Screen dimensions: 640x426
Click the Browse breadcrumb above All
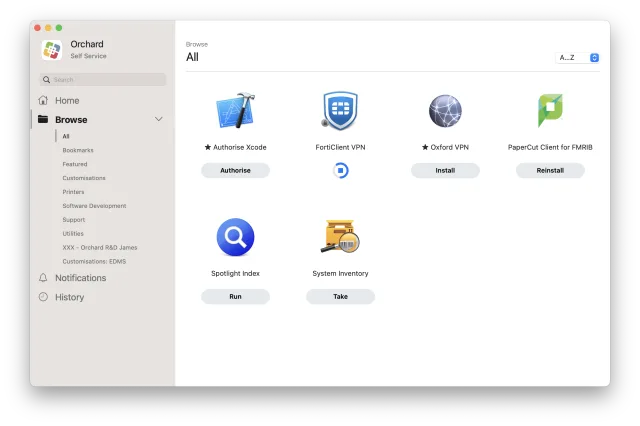click(x=197, y=44)
